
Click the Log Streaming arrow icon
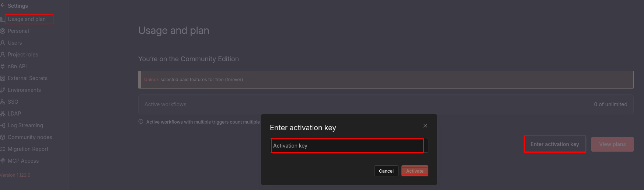tap(3, 125)
